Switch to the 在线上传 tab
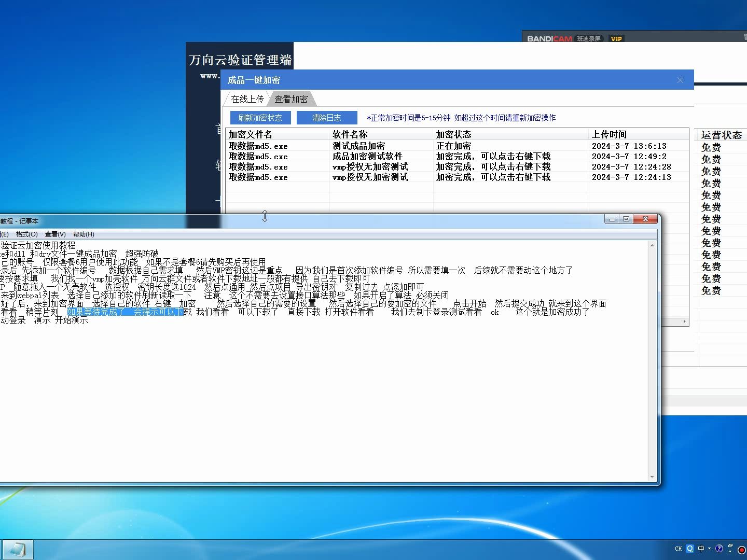The width and height of the screenshot is (747, 560). [247, 99]
